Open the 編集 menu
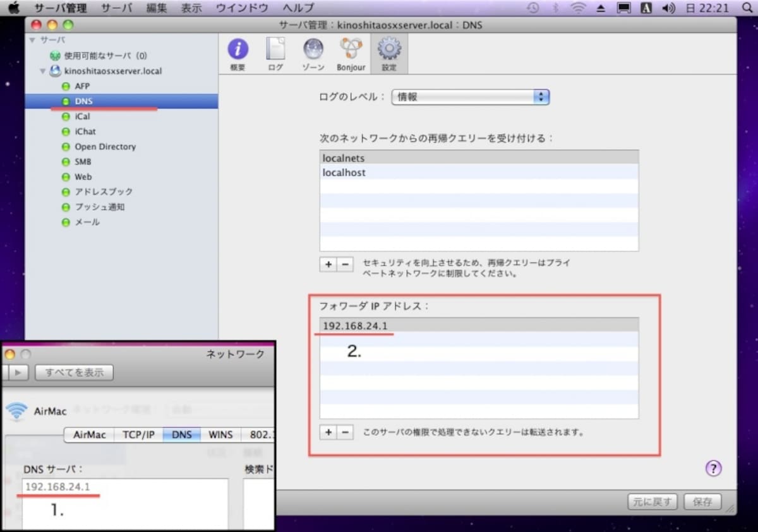 pyautogui.click(x=157, y=8)
